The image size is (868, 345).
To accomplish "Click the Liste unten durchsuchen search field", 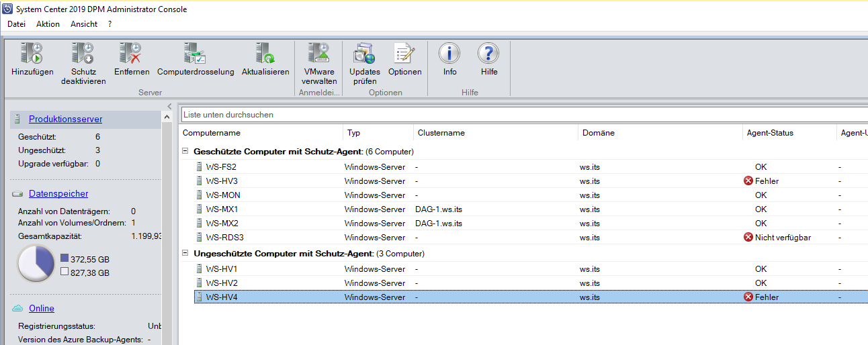I will 524,115.
